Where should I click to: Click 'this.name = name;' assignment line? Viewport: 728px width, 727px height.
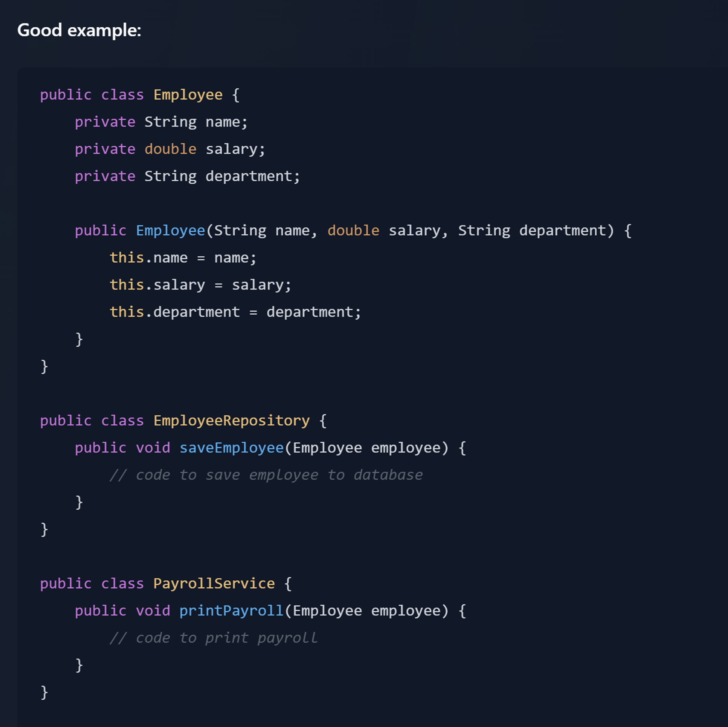(x=183, y=258)
